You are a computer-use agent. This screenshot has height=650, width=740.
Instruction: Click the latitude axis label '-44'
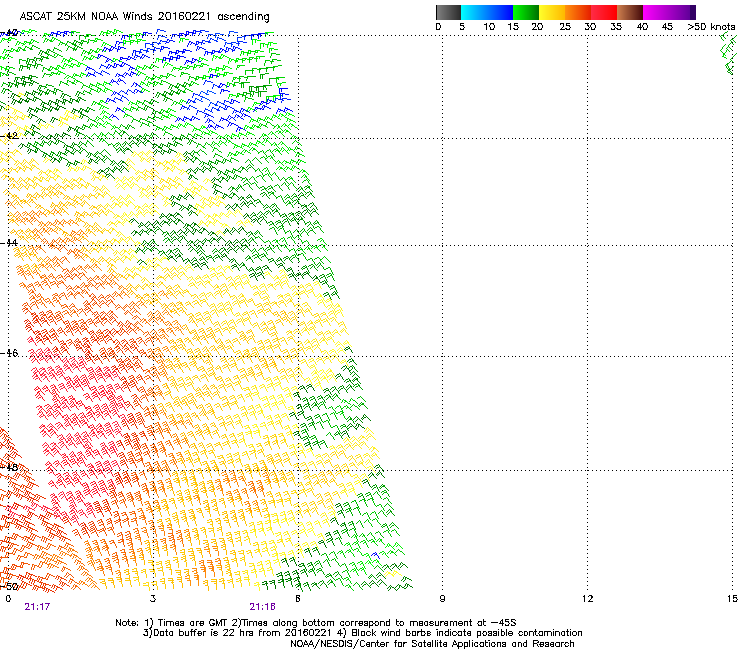tap(9, 243)
